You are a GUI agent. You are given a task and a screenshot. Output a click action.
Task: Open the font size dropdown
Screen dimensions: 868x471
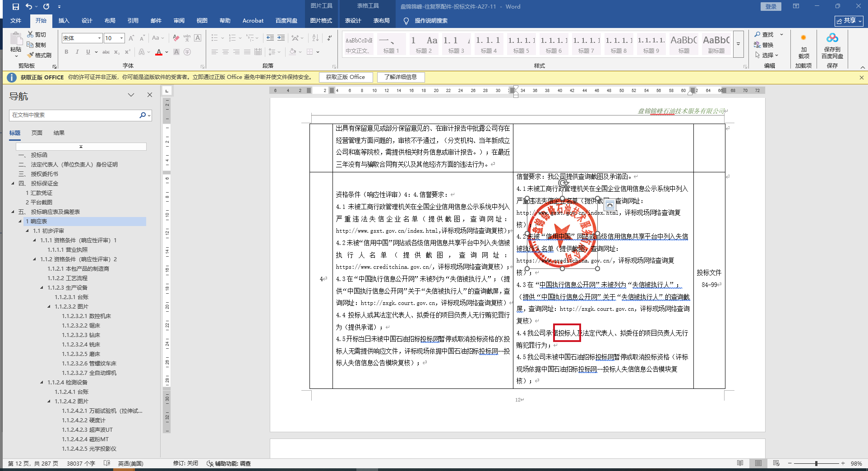(121, 38)
